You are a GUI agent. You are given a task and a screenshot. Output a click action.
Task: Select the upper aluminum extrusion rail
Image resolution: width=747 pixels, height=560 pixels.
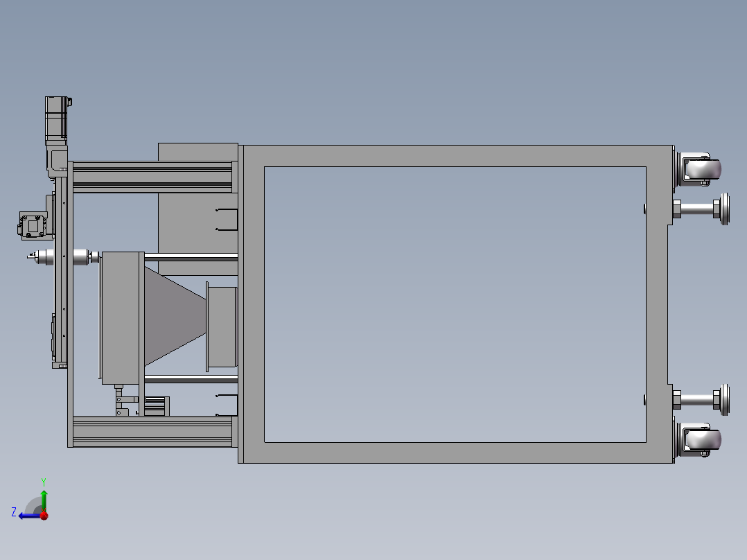(152, 177)
